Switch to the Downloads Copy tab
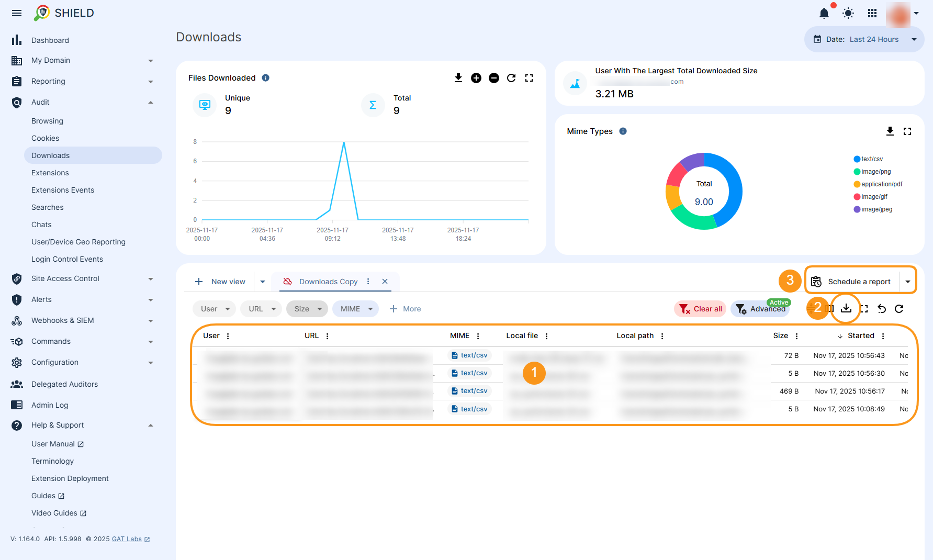Image resolution: width=933 pixels, height=560 pixels. (328, 281)
